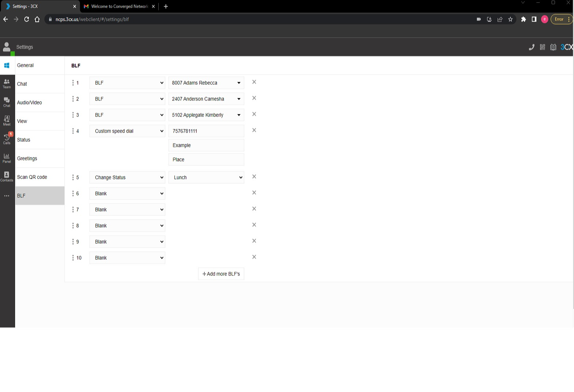Open row 10 Blank type dropdown
This screenshot has height=392, width=574.
127,258
